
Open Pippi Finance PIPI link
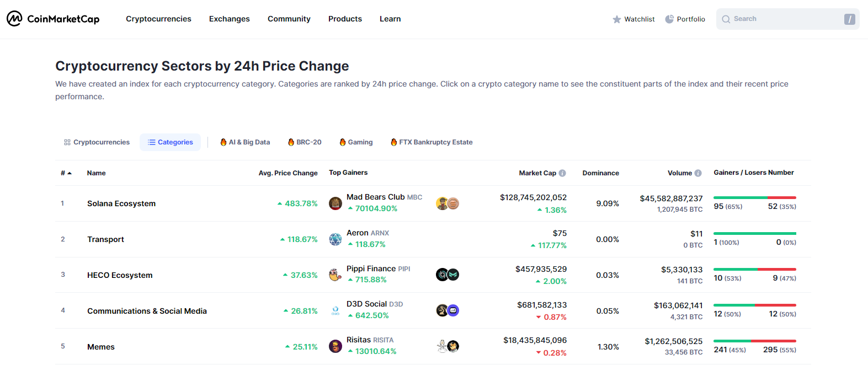(378, 269)
